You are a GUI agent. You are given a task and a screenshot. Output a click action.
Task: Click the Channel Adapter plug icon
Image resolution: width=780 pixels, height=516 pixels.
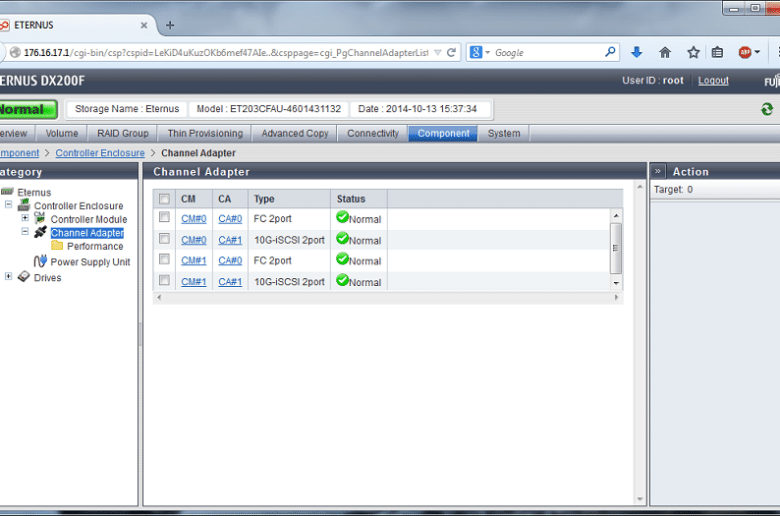click(40, 232)
